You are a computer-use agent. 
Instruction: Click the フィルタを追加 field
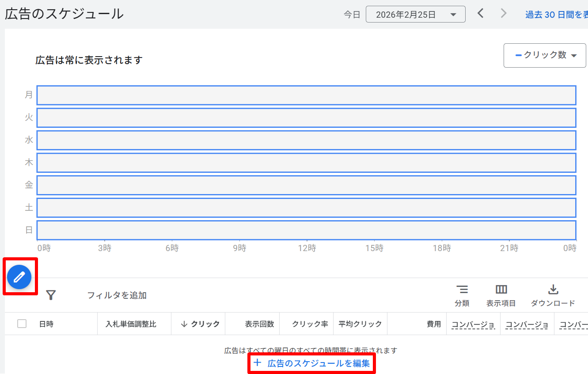tap(117, 295)
